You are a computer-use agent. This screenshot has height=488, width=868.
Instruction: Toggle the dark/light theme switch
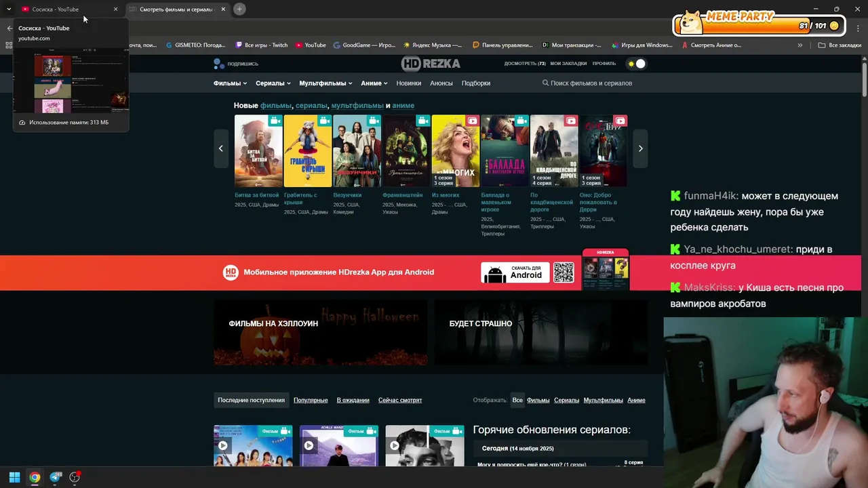[x=637, y=64]
